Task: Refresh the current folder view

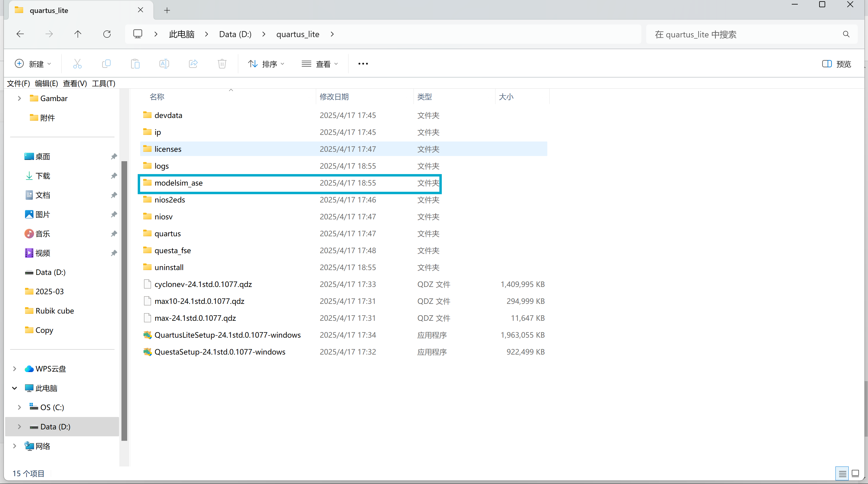Action: [107, 34]
